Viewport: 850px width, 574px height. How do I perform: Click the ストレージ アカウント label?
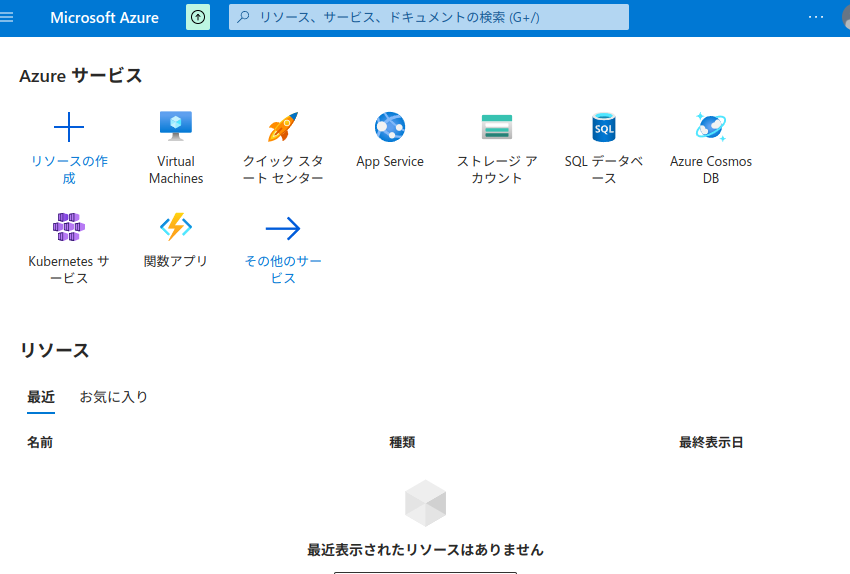pyautogui.click(x=497, y=170)
